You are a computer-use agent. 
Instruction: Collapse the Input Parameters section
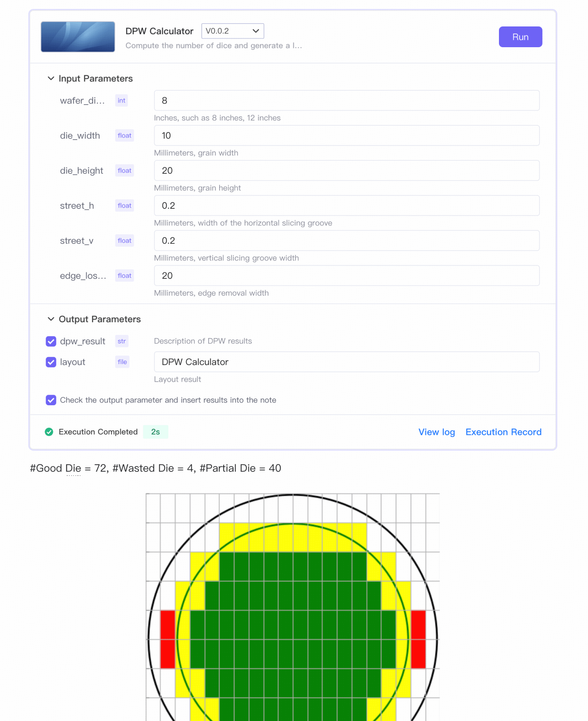click(x=51, y=78)
